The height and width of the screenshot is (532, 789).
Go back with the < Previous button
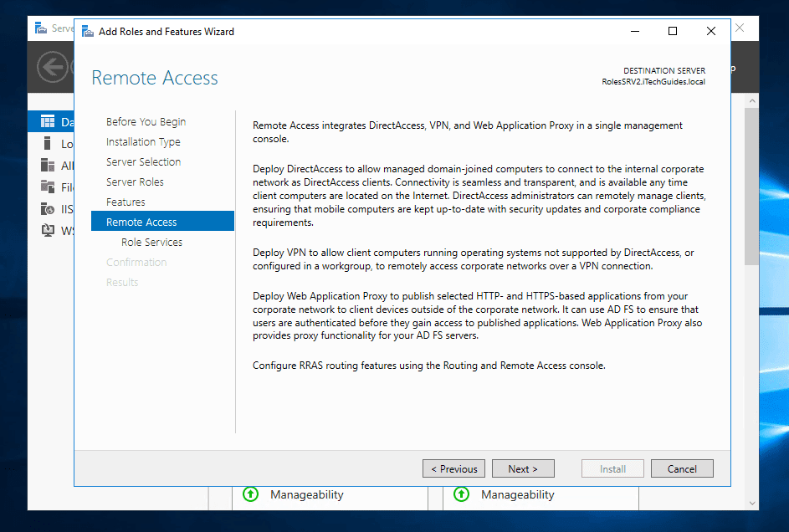(453, 468)
